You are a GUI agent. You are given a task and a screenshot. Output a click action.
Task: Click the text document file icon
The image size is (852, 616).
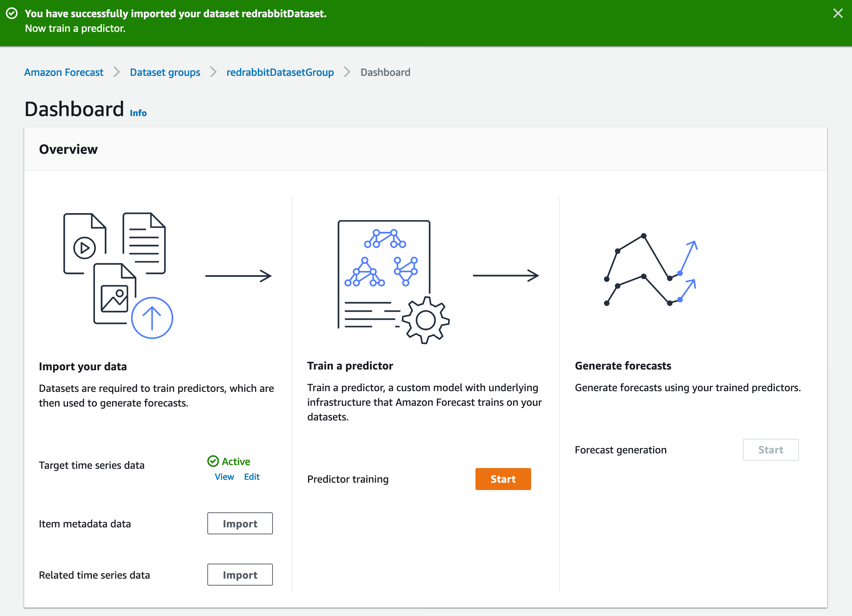(x=144, y=244)
